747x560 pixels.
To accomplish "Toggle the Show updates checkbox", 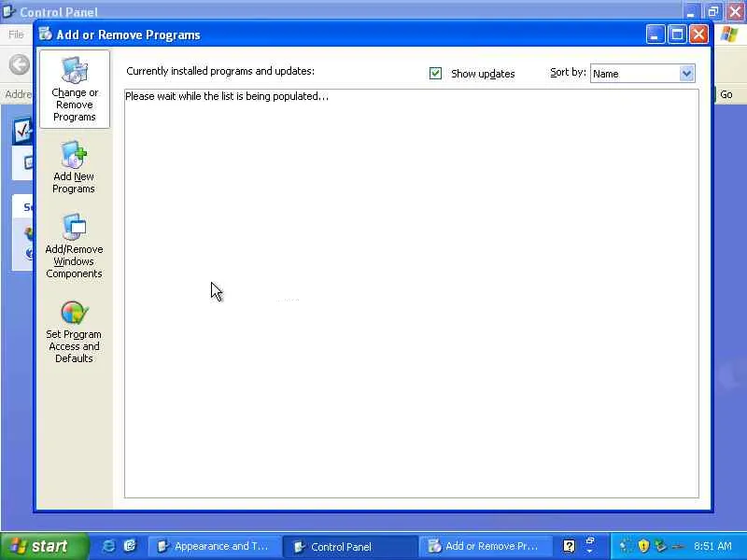I will 435,74.
